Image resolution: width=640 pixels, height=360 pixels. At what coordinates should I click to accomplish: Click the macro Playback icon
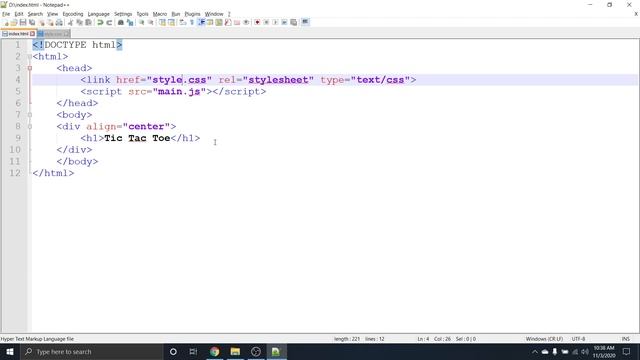[275, 22]
